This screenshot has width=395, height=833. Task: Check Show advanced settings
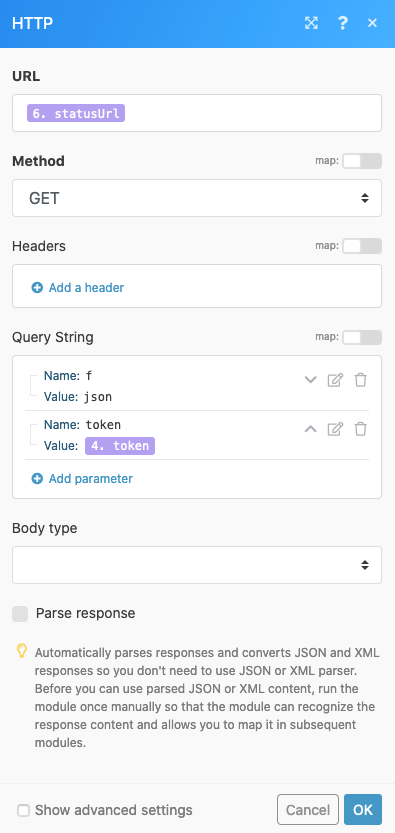(x=23, y=810)
